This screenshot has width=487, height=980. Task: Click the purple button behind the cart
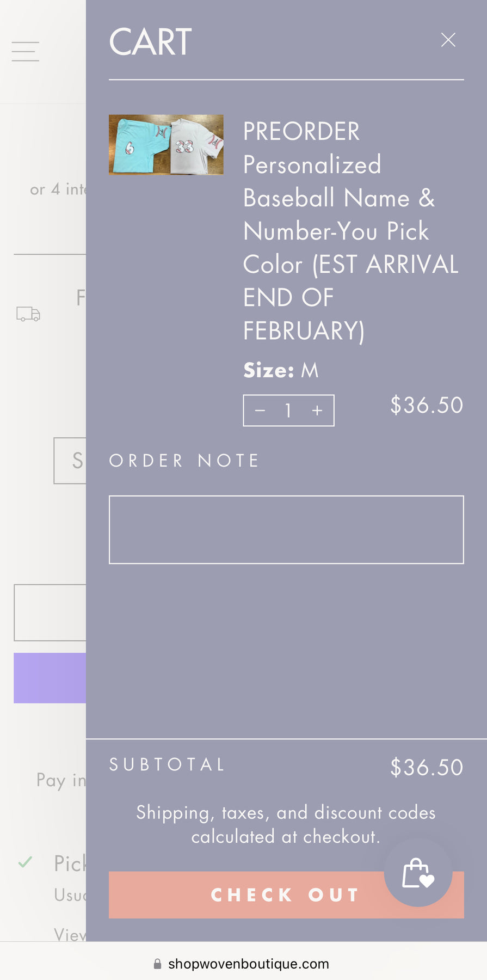pos(50,678)
